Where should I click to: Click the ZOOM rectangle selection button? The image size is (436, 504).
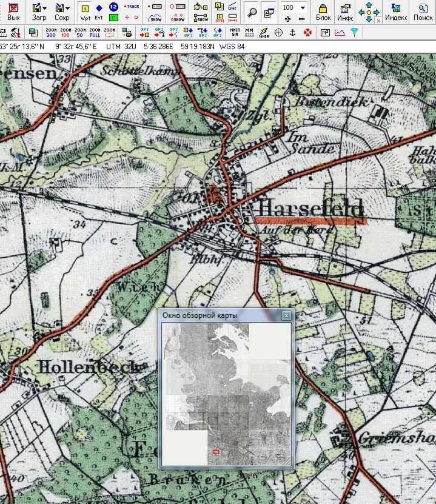coord(109,33)
